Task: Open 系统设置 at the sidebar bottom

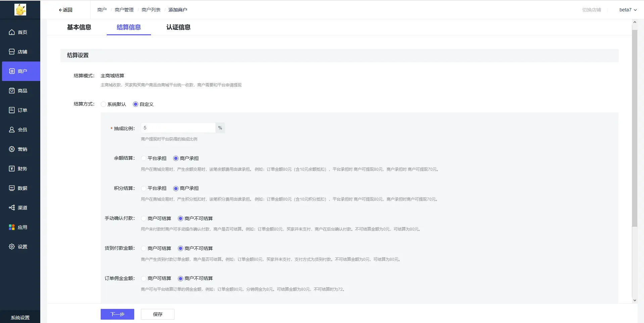Action: [x=20, y=318]
